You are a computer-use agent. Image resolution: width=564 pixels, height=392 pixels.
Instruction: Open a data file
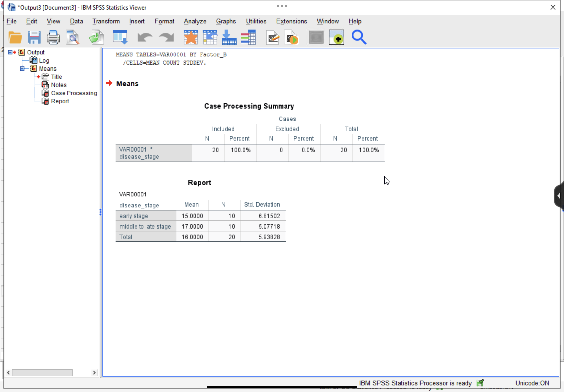15,37
